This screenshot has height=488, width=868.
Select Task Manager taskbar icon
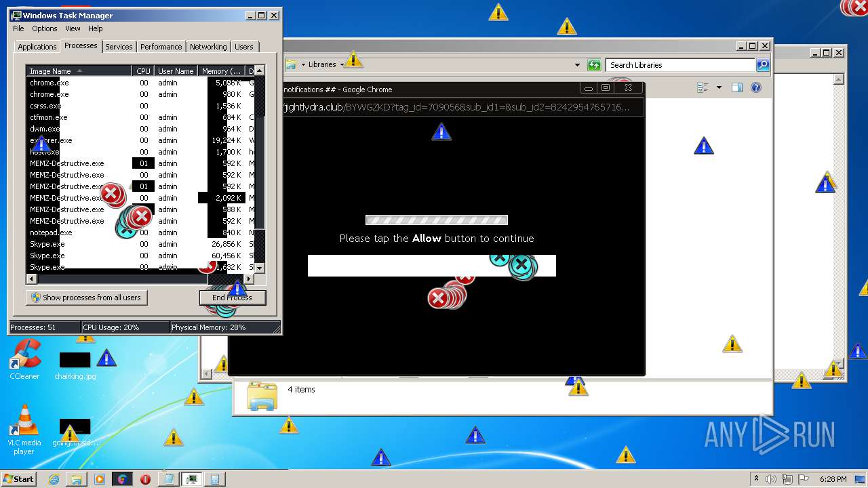tap(192, 479)
